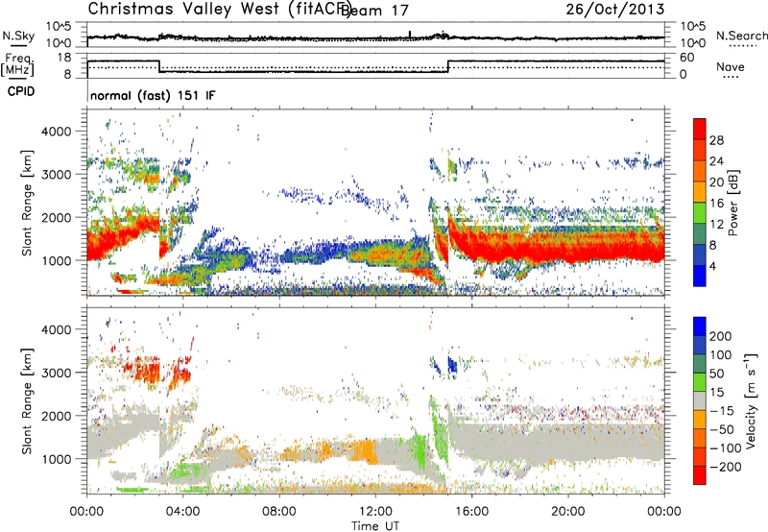Click the 'Time UT' axis label
The height and width of the screenshot is (532, 768).
[375, 526]
